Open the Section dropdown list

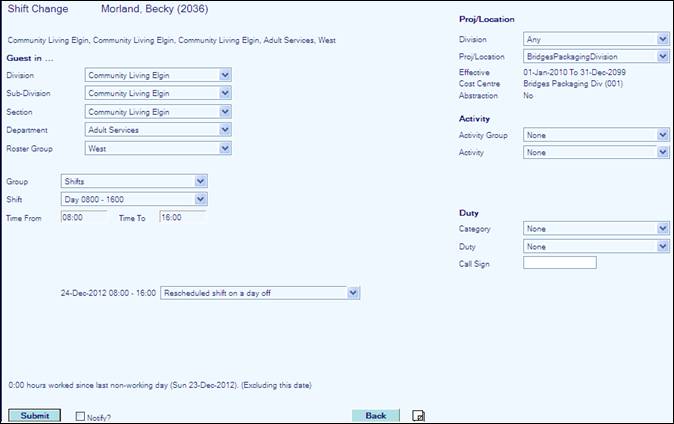pos(158,111)
